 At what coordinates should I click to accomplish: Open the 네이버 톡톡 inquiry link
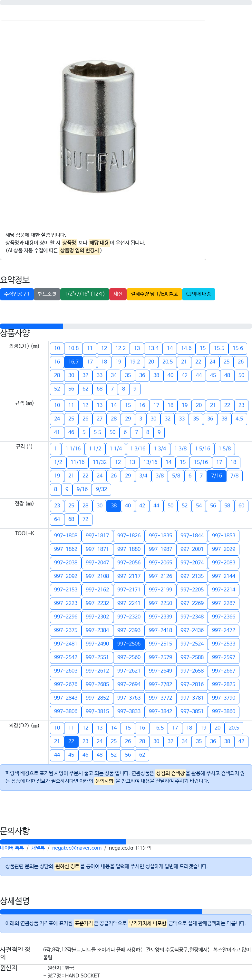pos(12,848)
